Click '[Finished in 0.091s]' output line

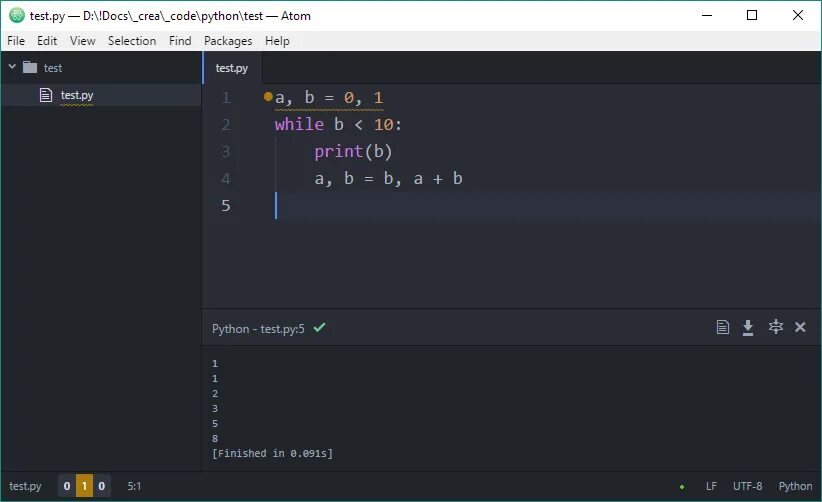coord(272,453)
